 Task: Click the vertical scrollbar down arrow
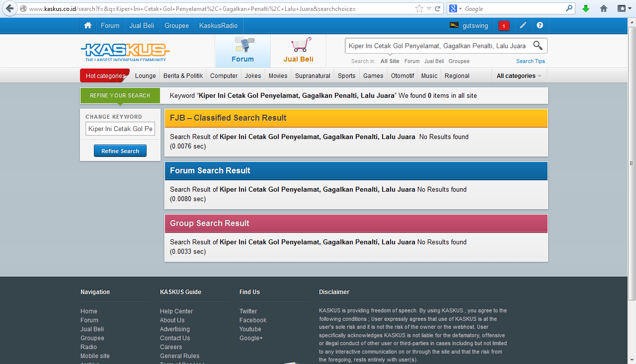click(x=632, y=360)
